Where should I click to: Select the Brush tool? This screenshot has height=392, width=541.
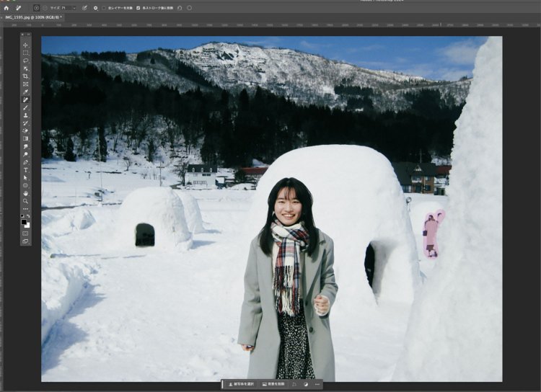pos(25,108)
